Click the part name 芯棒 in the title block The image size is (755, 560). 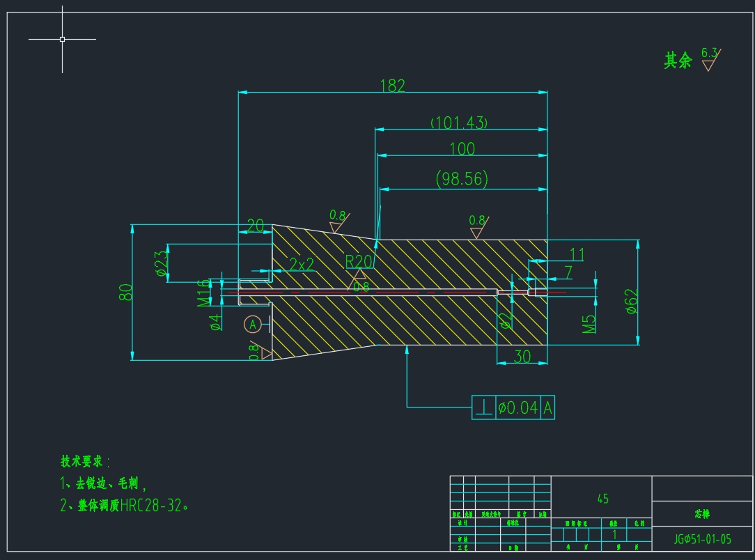tap(702, 514)
